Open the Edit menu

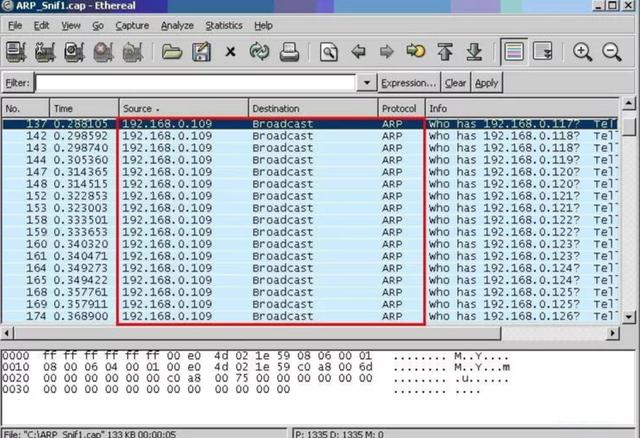41,26
